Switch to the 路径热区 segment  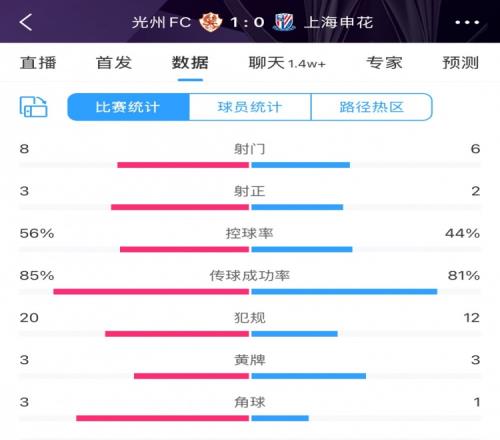(372, 107)
